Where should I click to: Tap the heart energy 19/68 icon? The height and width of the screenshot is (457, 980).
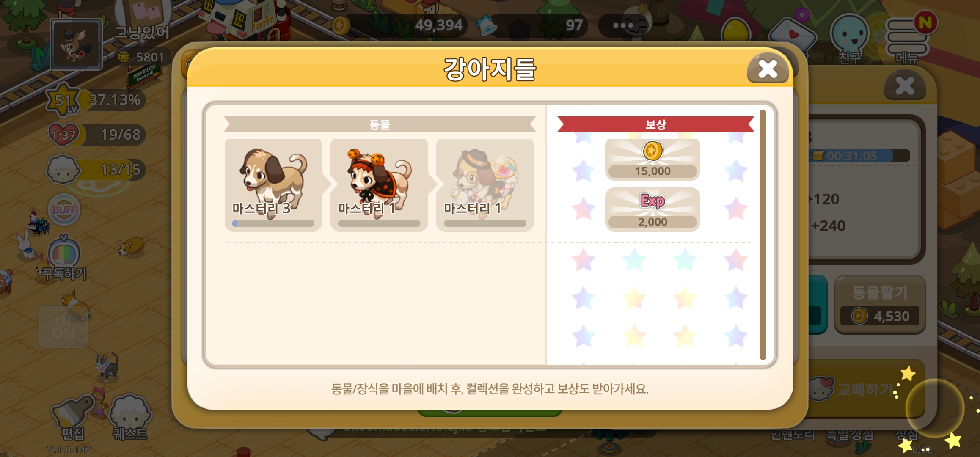63,135
